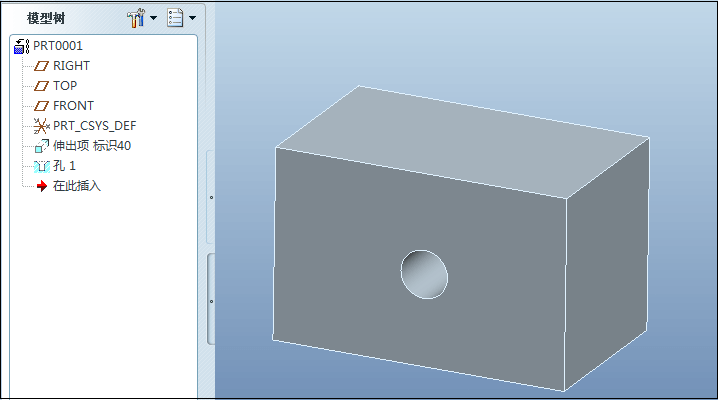The image size is (718, 400).
Task: Click the lower panel splitter handle
Action: click(211, 301)
